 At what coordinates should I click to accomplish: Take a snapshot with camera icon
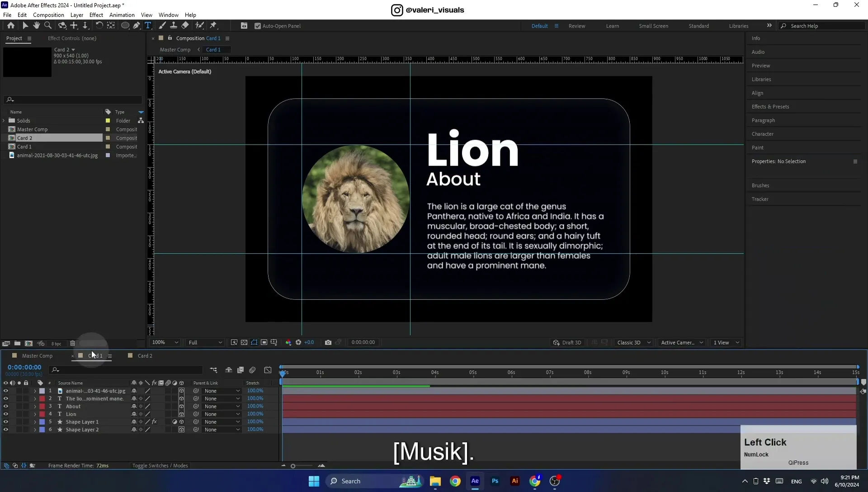(x=328, y=342)
